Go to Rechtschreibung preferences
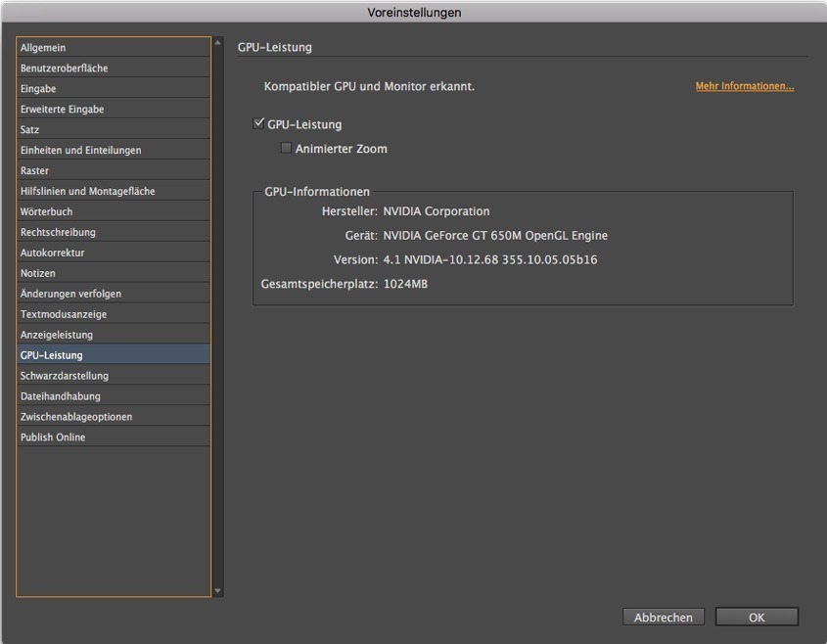Viewport: 827px width, 644px height. [114, 233]
